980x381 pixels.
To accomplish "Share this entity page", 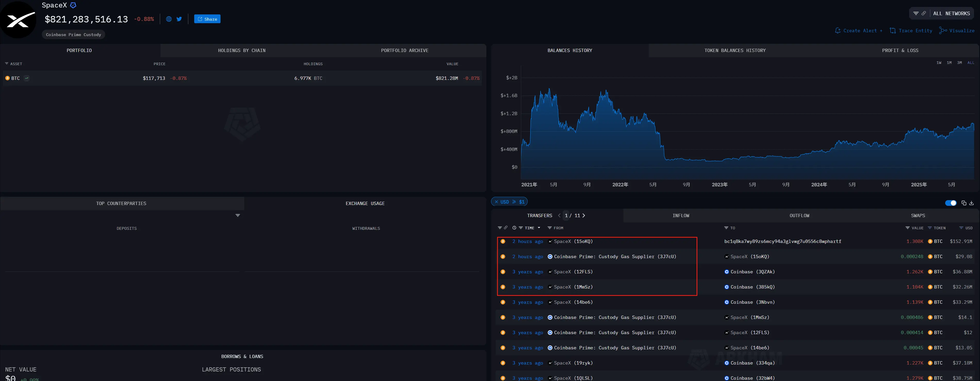I will click(207, 19).
